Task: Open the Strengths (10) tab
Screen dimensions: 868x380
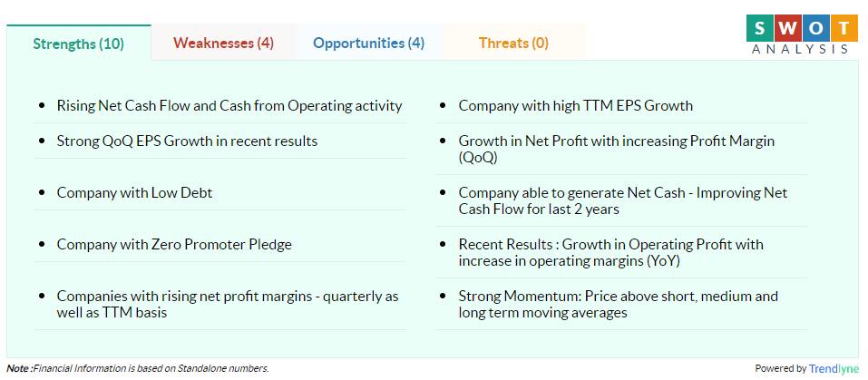Action: [x=79, y=44]
